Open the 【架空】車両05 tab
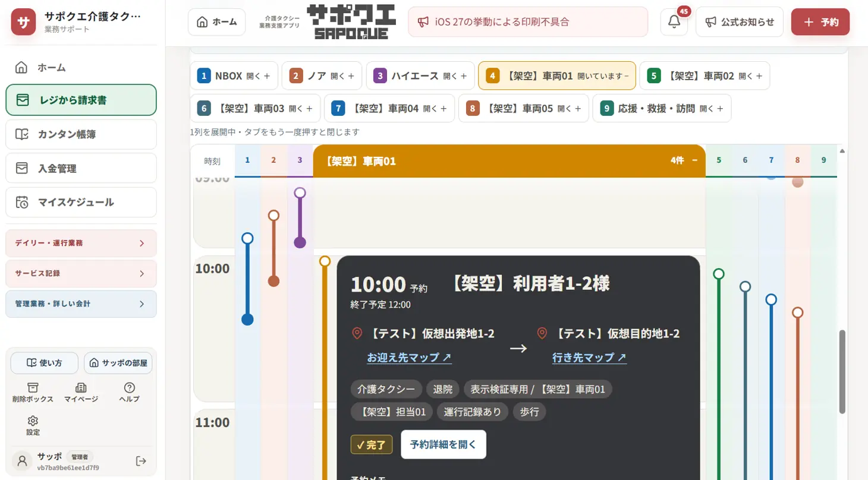 [524, 108]
